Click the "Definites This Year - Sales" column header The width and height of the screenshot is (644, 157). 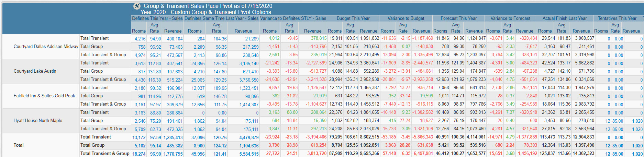point(157,19)
